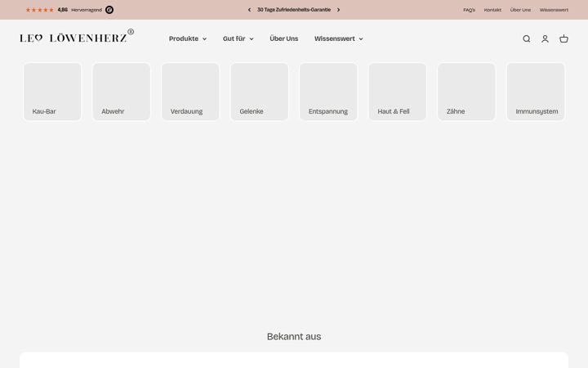Click the Leo Löwenherz logo
This screenshot has height=368, width=588.
[x=77, y=36]
